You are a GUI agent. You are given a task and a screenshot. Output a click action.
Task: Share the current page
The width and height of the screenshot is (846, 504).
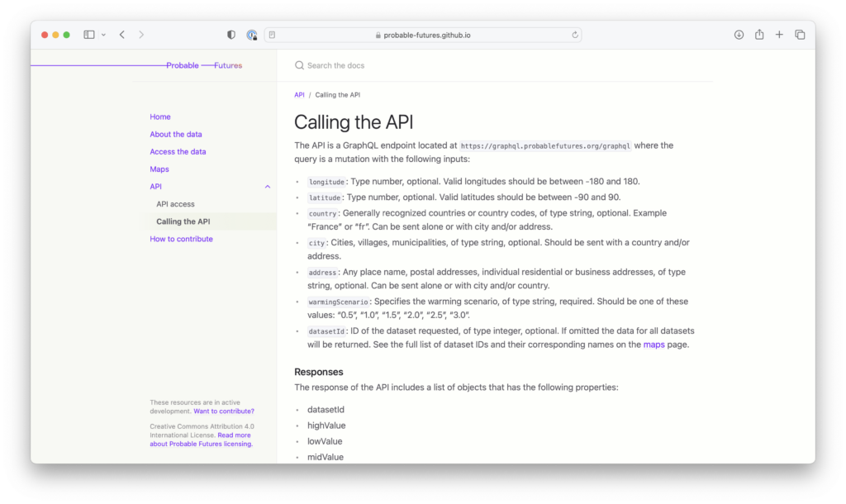pos(758,34)
